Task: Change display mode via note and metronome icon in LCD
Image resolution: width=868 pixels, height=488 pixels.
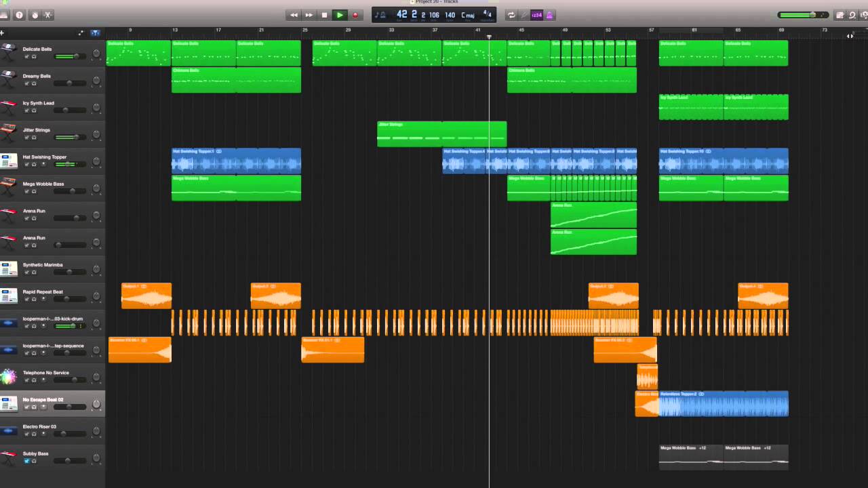Action: [x=380, y=15]
